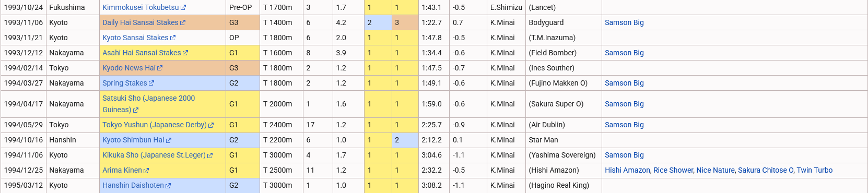
Task: Follow the Rice Shower link
Action: (x=673, y=170)
